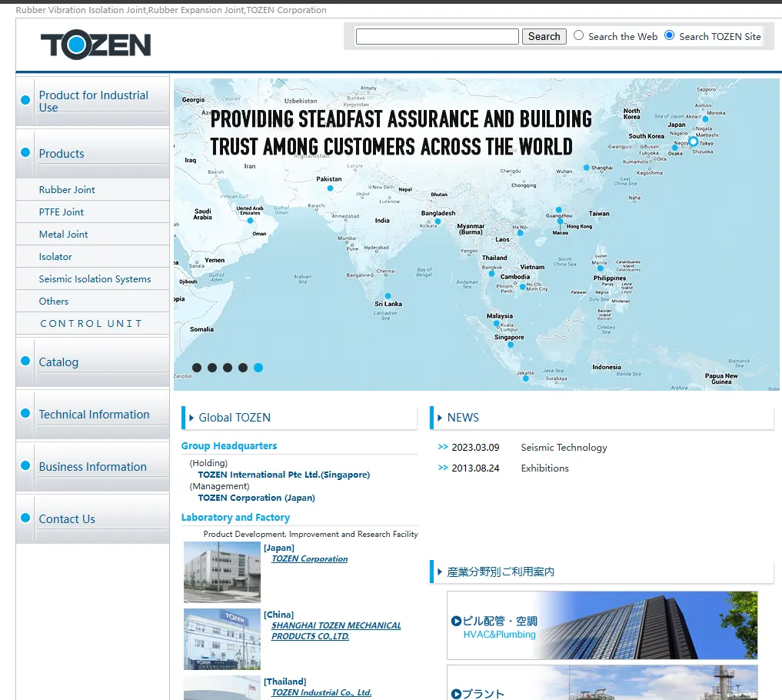Open the Business Information menu item

point(93,467)
